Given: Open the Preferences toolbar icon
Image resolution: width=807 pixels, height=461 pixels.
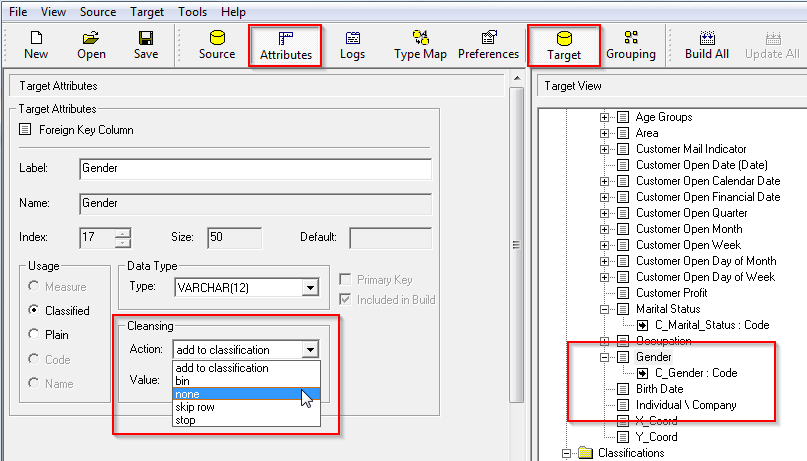Looking at the screenshot, I should (x=488, y=45).
